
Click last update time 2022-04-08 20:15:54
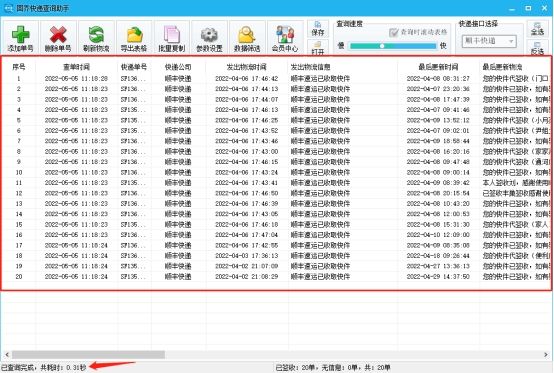click(438, 193)
